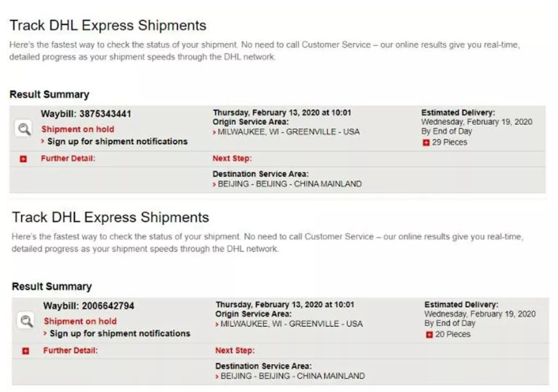This screenshot has height=392, width=558.
Task: Click 29 Pieces text in first result
Action: (x=450, y=143)
